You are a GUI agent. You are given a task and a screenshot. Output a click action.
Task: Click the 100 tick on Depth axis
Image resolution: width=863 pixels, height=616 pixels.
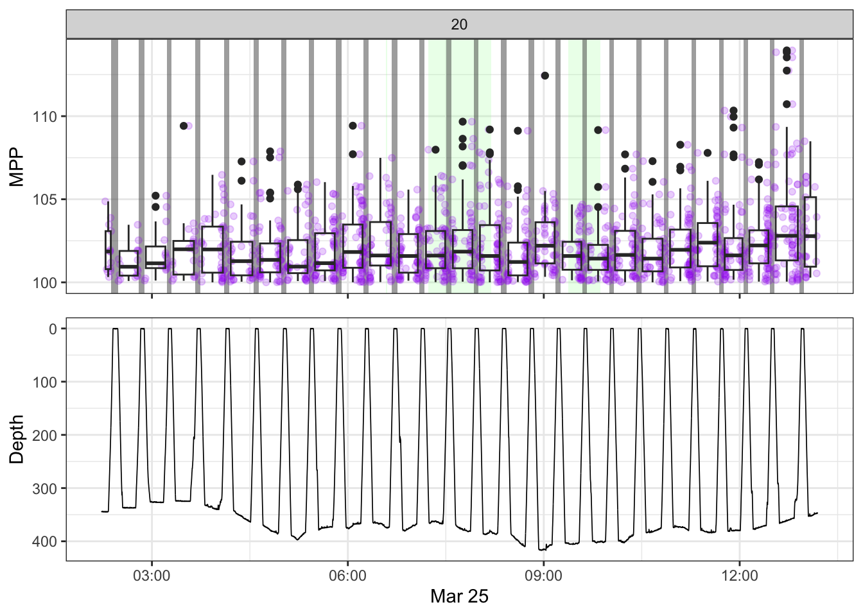click(46, 382)
